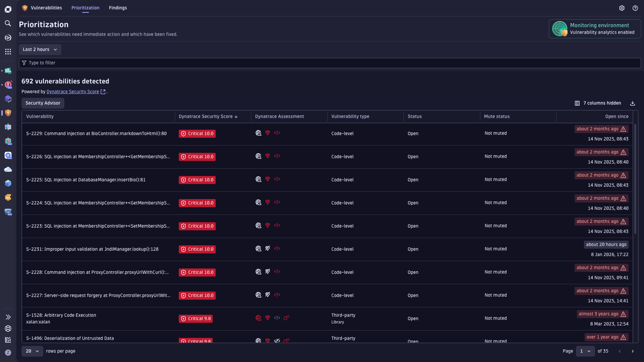Open the help question mark icon

[x=635, y=8]
